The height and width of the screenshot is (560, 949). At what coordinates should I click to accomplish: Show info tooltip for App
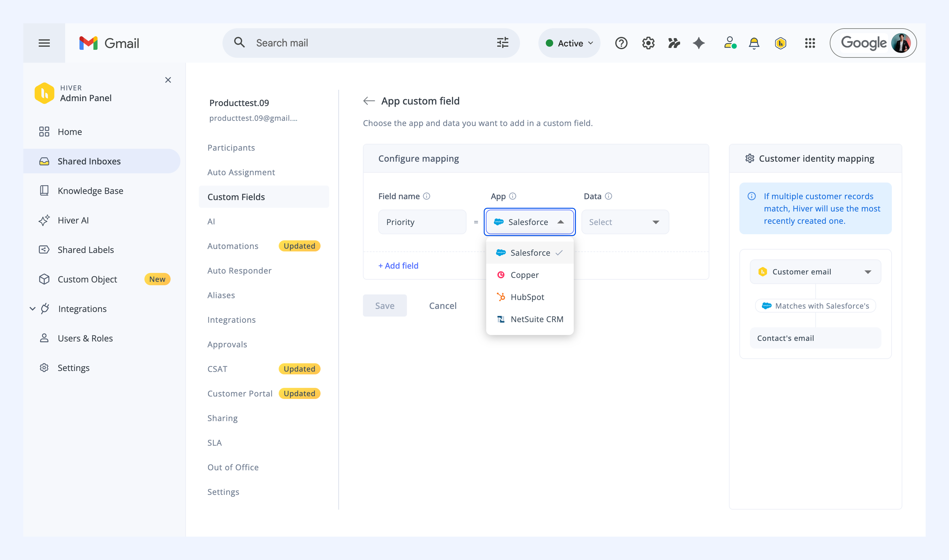[x=512, y=196]
